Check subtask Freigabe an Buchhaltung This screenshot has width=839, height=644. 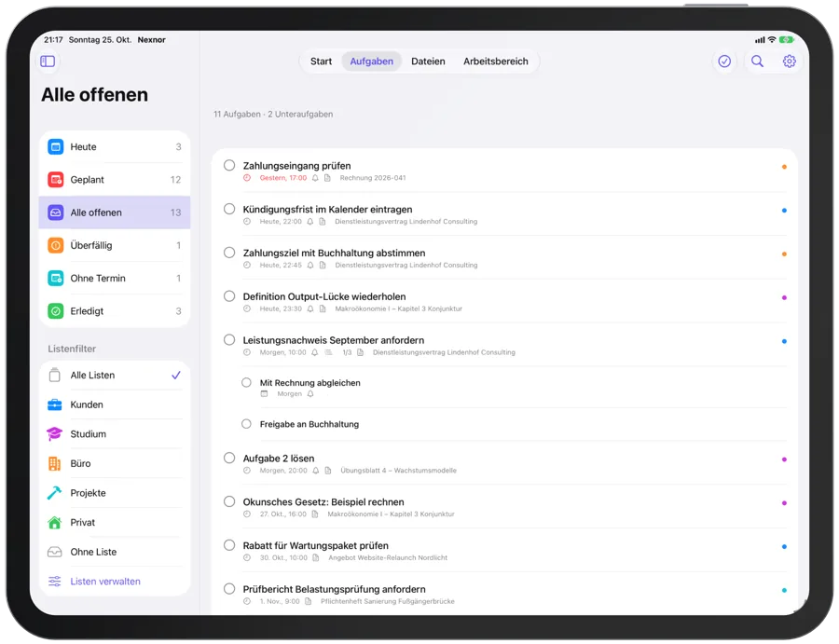tap(246, 424)
